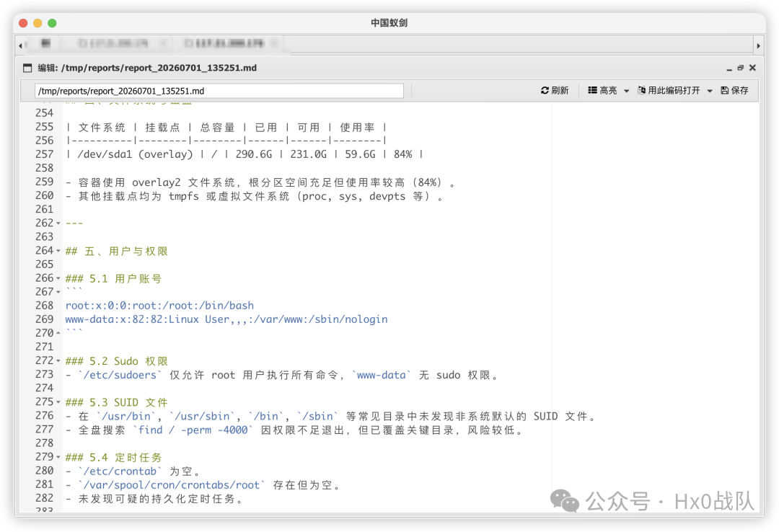779x532 pixels.
Task: Collapse the fold at line 275
Action: (x=58, y=402)
